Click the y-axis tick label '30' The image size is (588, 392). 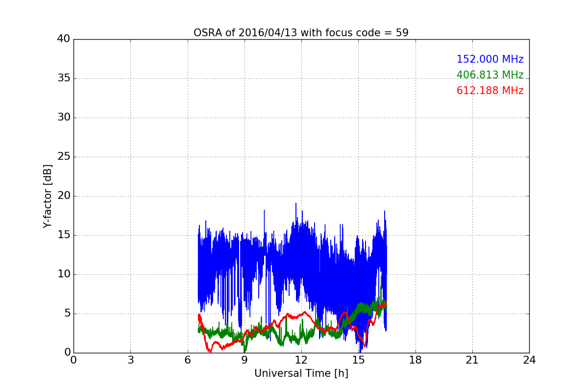pos(64,118)
